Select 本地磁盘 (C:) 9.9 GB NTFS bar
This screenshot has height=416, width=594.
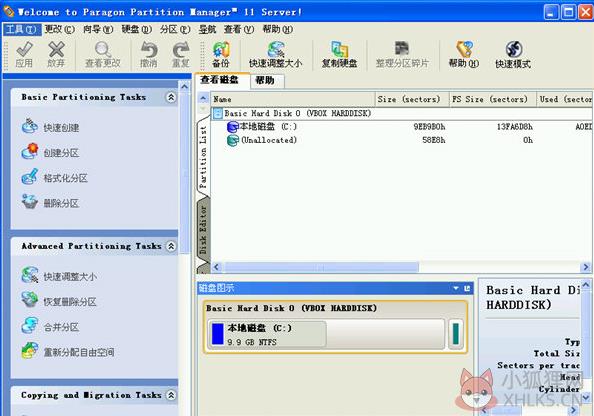pyautogui.click(x=326, y=334)
